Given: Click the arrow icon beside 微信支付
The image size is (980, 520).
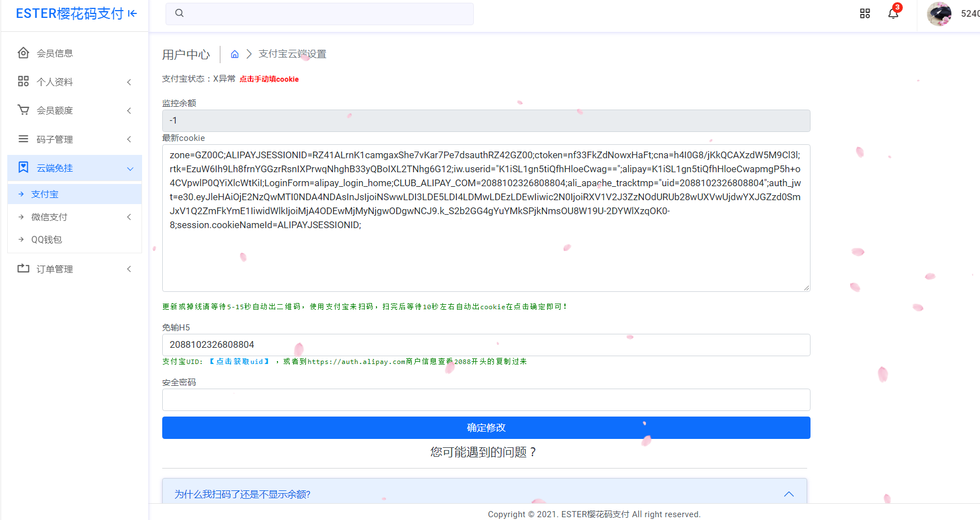Looking at the screenshot, I should (21, 217).
